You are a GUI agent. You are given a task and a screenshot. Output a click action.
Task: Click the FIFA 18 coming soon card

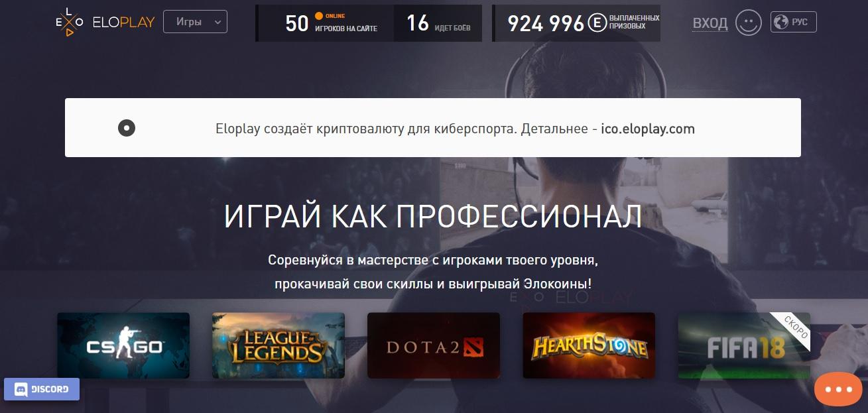tap(744, 345)
